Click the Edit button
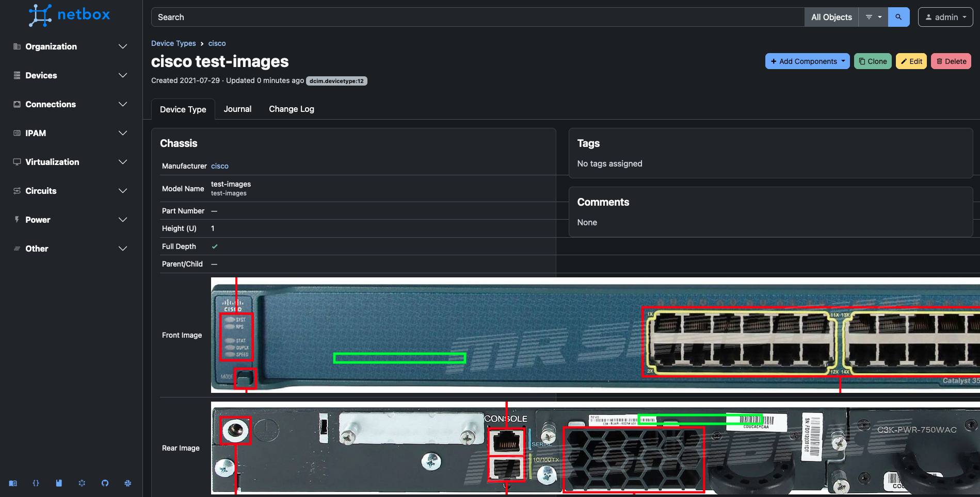 (x=911, y=61)
